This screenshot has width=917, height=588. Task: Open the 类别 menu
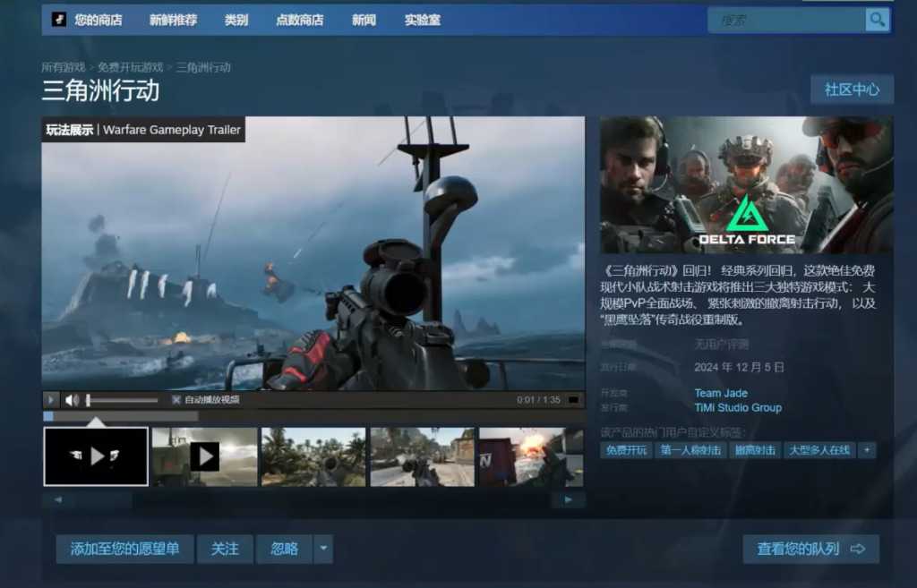click(236, 20)
